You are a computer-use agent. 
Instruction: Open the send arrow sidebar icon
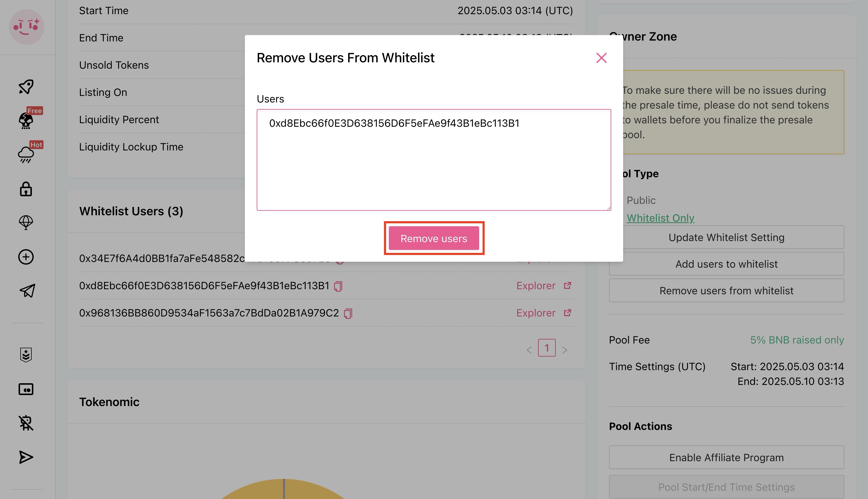click(x=26, y=457)
